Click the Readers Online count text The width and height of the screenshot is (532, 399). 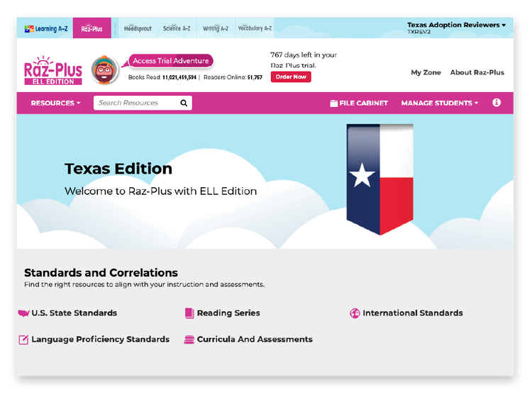(x=233, y=78)
